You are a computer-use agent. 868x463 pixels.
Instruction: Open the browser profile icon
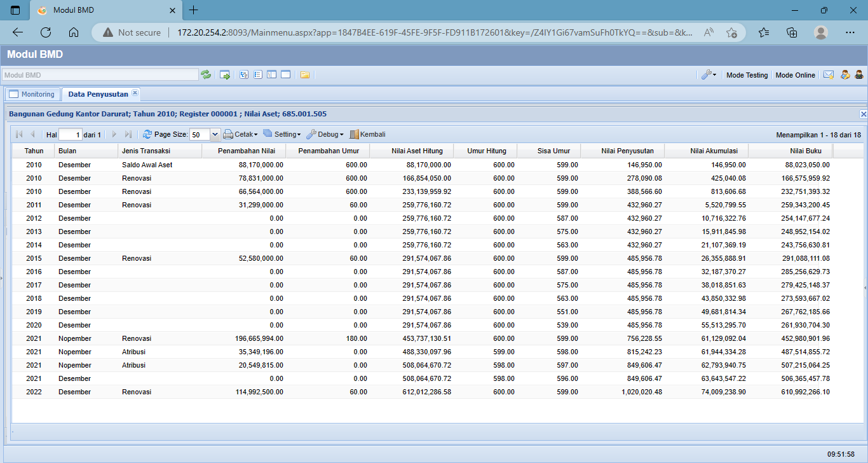pyautogui.click(x=821, y=32)
